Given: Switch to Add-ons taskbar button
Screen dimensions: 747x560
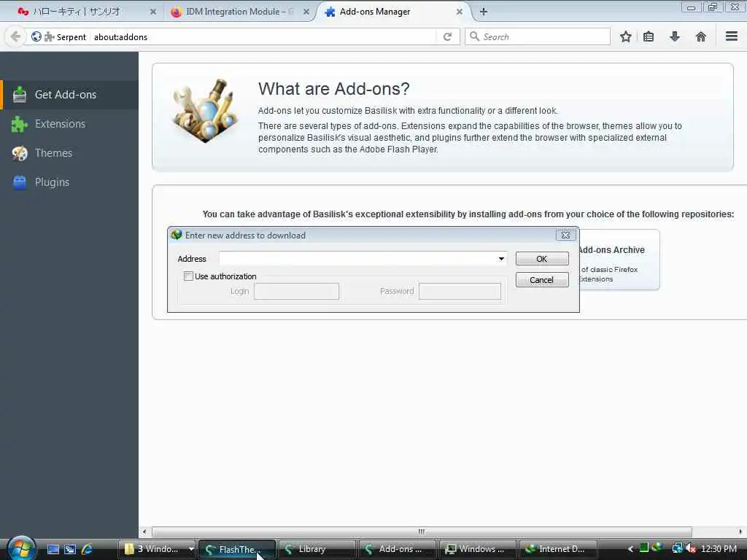Looking at the screenshot, I should click(397, 549).
